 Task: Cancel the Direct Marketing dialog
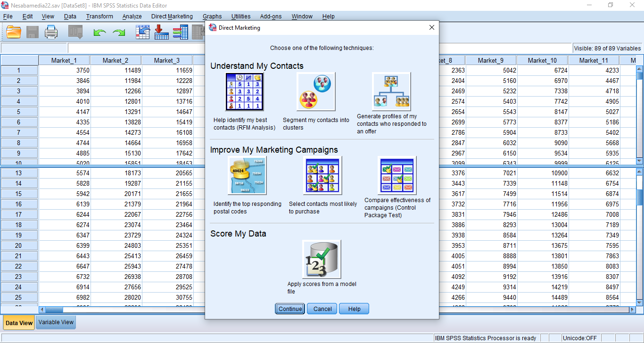click(x=322, y=309)
